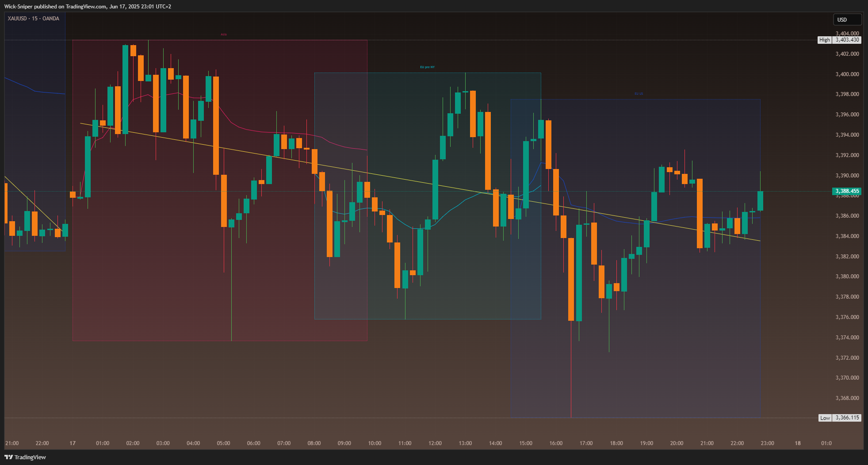Click the 3,403.430 high price value

tap(847, 40)
